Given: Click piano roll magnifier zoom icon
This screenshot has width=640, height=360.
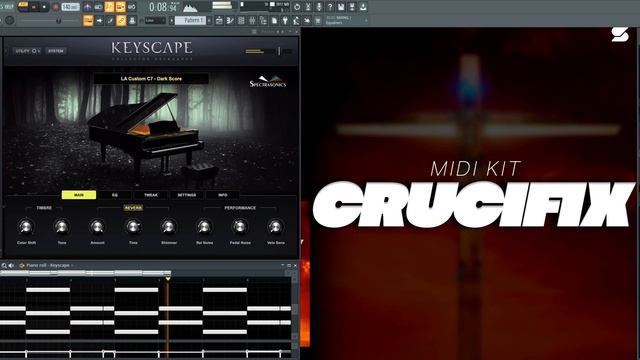Looking at the screenshot, I should [x=4, y=266].
